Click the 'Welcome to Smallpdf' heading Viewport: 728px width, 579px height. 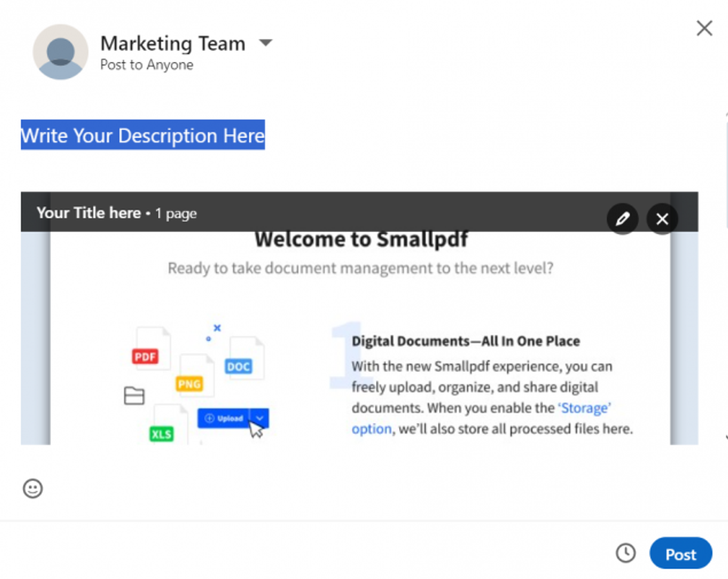click(x=361, y=240)
